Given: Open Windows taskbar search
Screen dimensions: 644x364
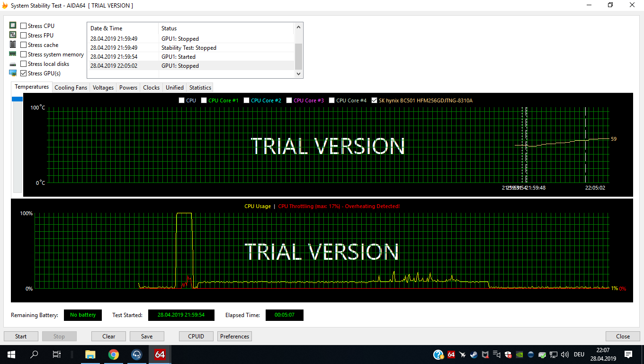Looking at the screenshot, I should tap(34, 354).
